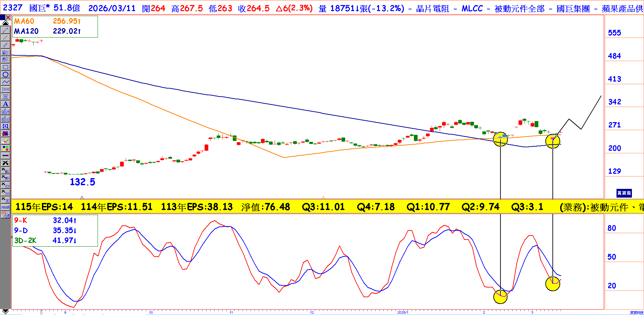Toggle the on/off drawing switch
This screenshot has height=315, width=644.
coord(5,215)
